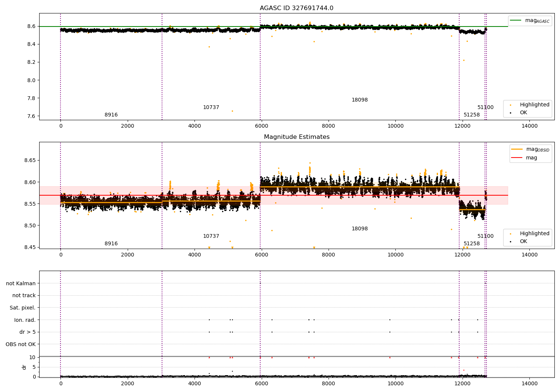Click the 7.6 y-axis tick of top plot
Viewport: 560px width, 392px height.
point(31,116)
